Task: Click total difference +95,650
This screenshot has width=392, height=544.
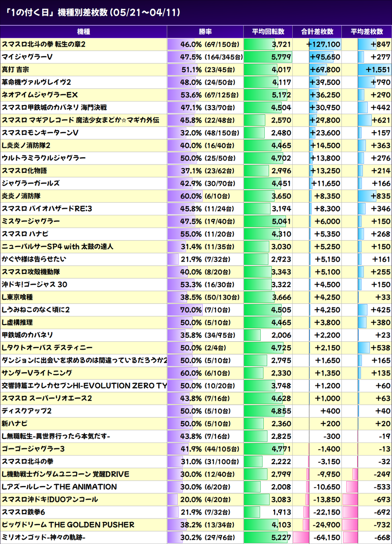Action: pos(325,57)
